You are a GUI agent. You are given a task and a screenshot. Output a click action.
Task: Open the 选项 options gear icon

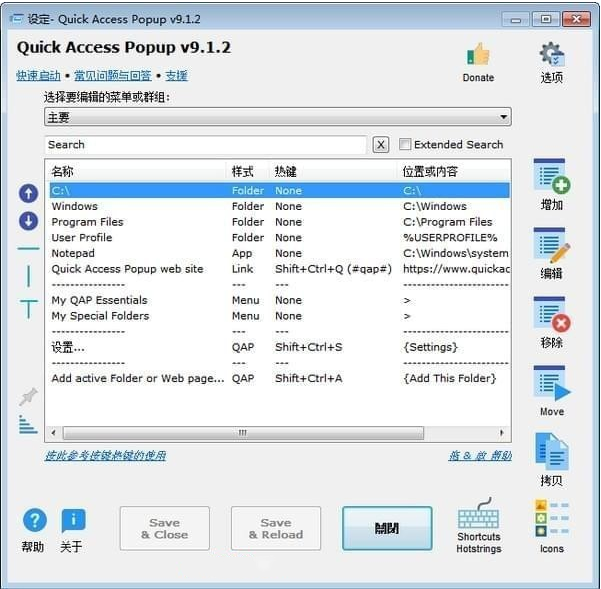click(552, 54)
